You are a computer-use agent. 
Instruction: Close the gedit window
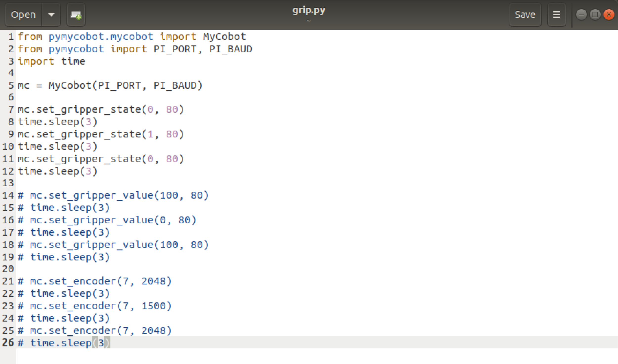coord(609,15)
